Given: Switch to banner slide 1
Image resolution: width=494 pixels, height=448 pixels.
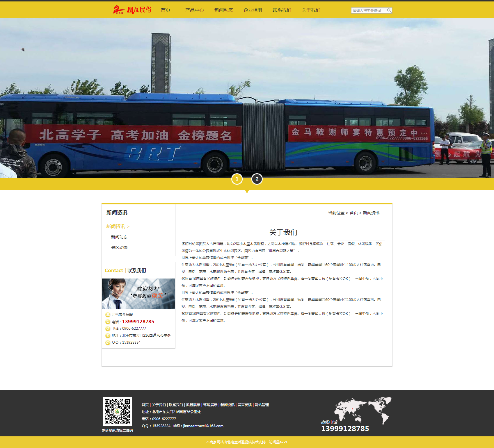Looking at the screenshot, I should [x=237, y=179].
